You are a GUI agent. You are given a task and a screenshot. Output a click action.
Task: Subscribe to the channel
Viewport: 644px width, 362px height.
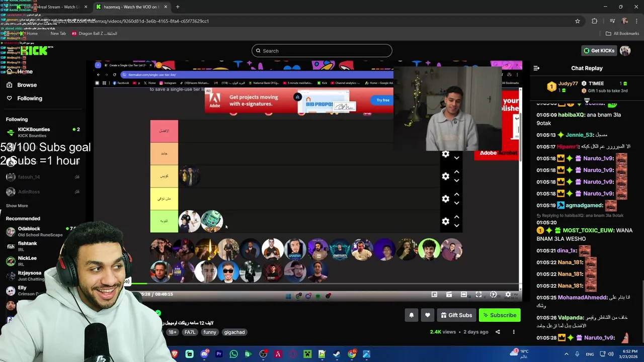coord(500,315)
